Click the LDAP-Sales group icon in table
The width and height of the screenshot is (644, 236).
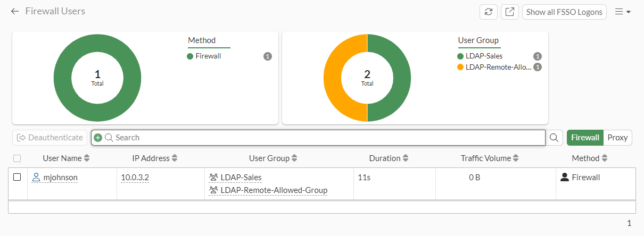pyautogui.click(x=213, y=178)
